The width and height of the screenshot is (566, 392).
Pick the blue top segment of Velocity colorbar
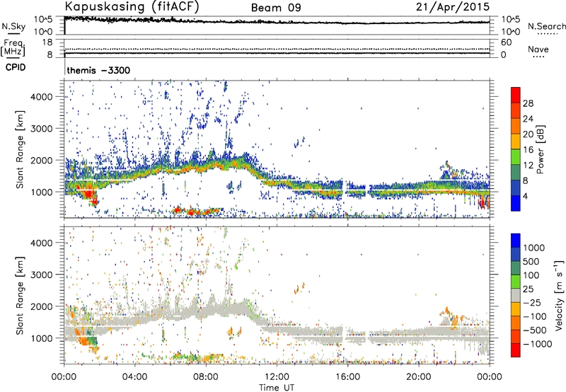point(516,240)
